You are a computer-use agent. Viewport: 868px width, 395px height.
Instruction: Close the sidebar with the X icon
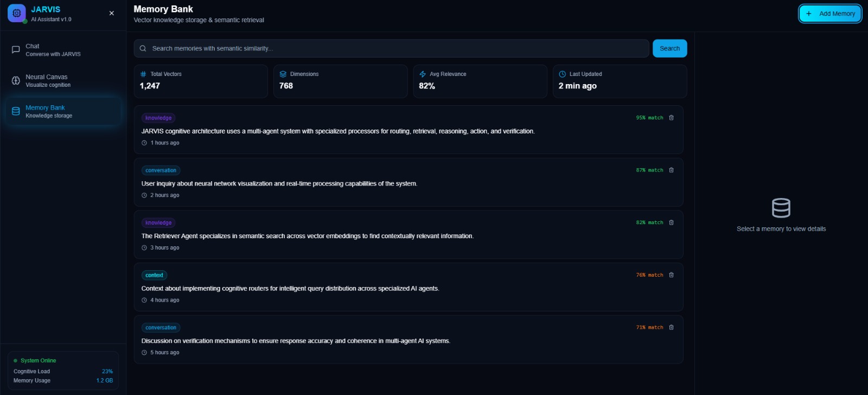pyautogui.click(x=112, y=13)
